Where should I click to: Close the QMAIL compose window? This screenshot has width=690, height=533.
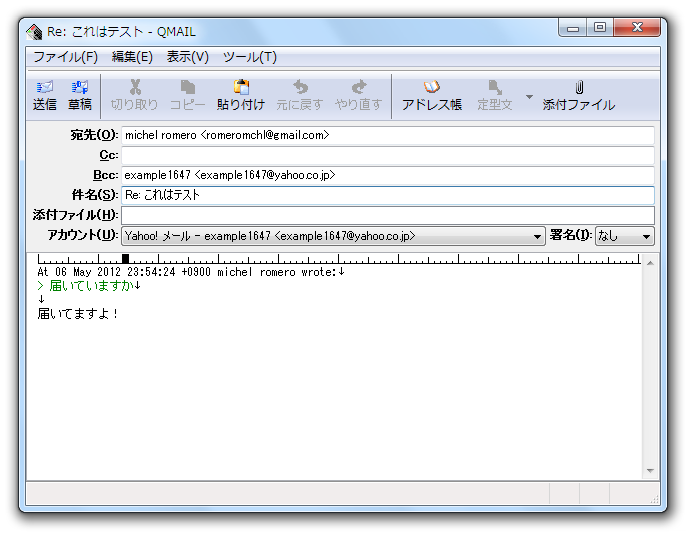coord(637,28)
